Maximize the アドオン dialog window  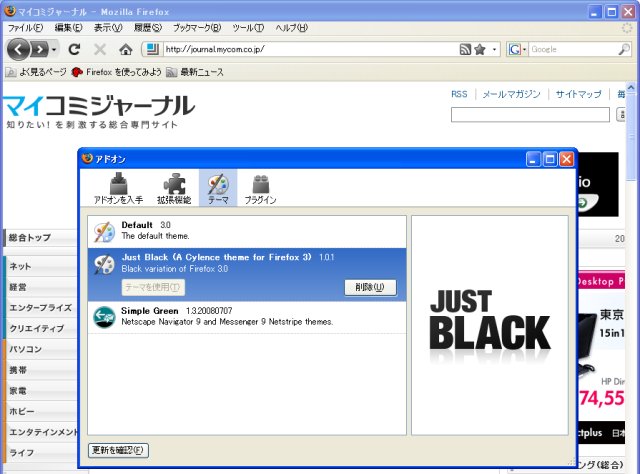pyautogui.click(x=550, y=159)
